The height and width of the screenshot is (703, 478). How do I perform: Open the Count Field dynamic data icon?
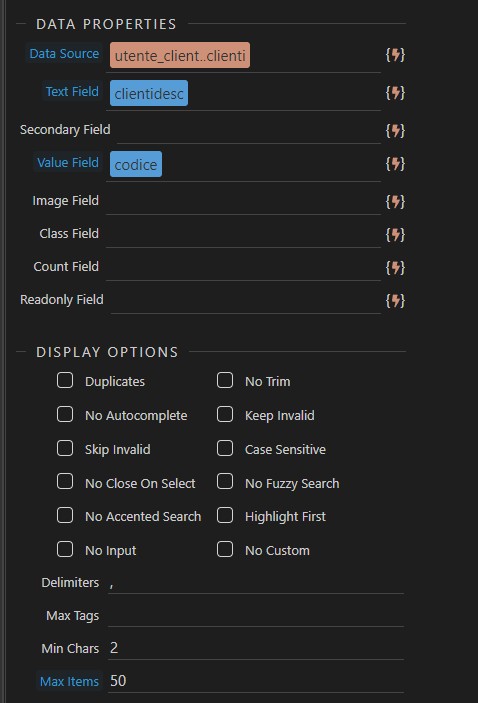(x=395, y=267)
